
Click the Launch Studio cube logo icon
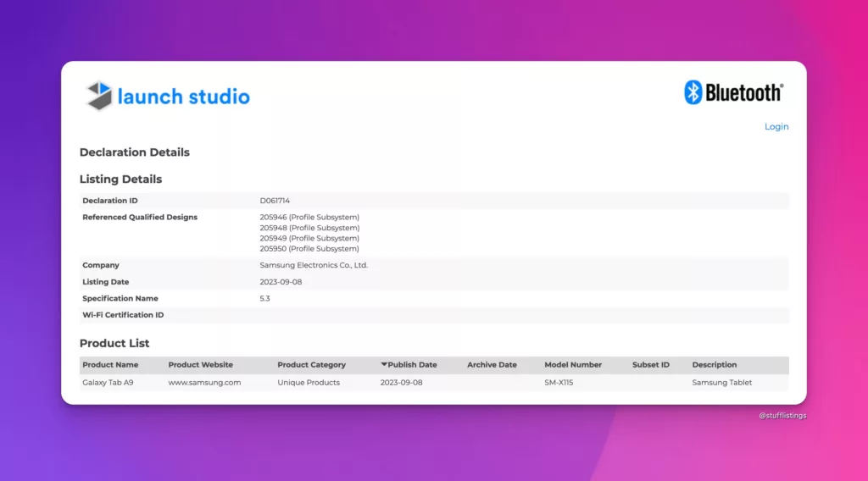click(99, 96)
